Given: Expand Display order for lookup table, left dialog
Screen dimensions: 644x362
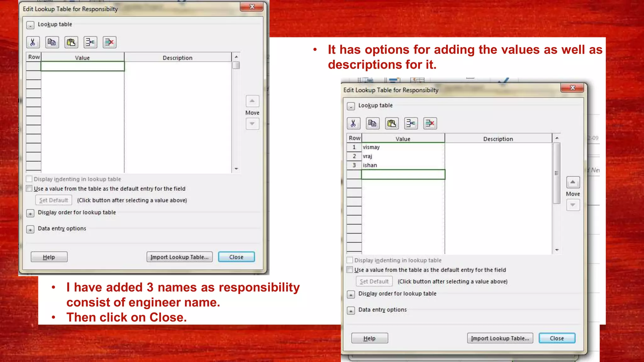Looking at the screenshot, I should [x=30, y=213].
